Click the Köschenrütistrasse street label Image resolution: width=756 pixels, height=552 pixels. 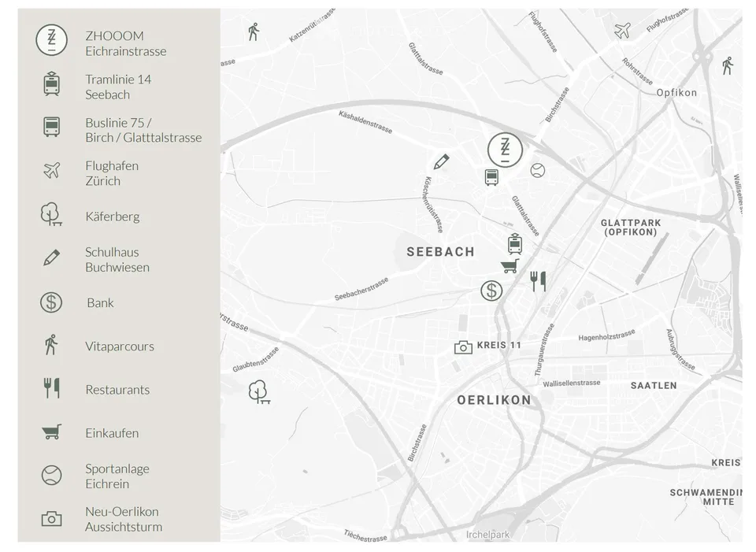pos(433,205)
